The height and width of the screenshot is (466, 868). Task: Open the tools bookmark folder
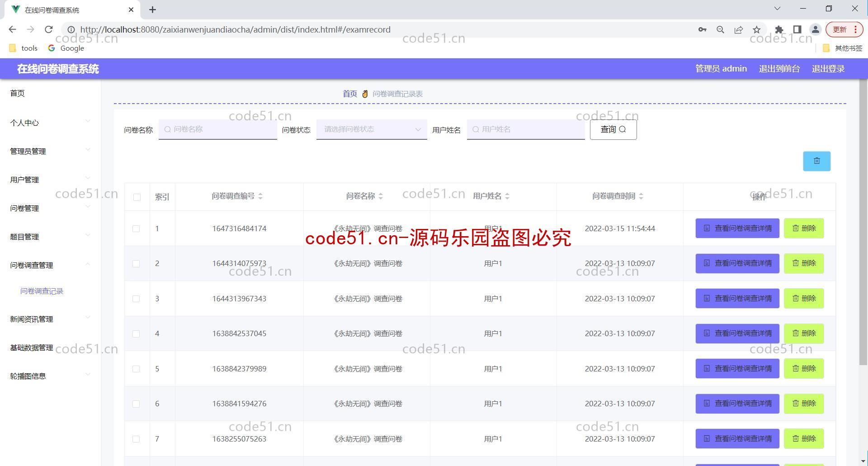click(24, 48)
